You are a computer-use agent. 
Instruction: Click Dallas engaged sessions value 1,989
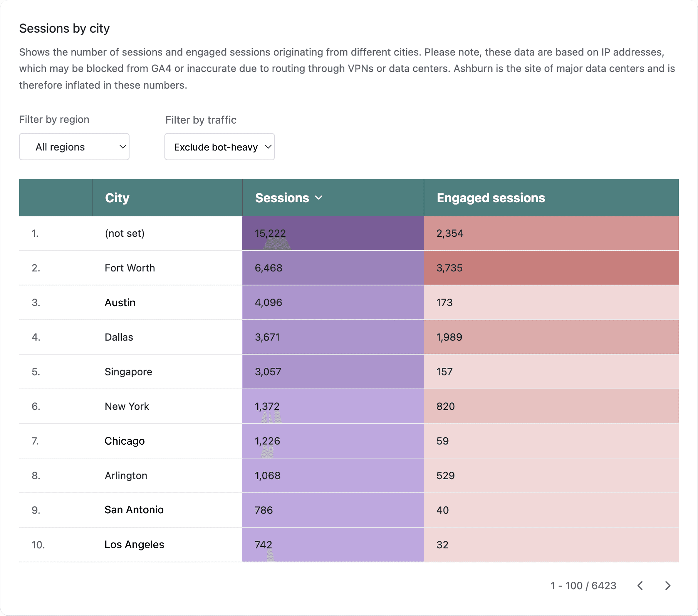coord(449,337)
